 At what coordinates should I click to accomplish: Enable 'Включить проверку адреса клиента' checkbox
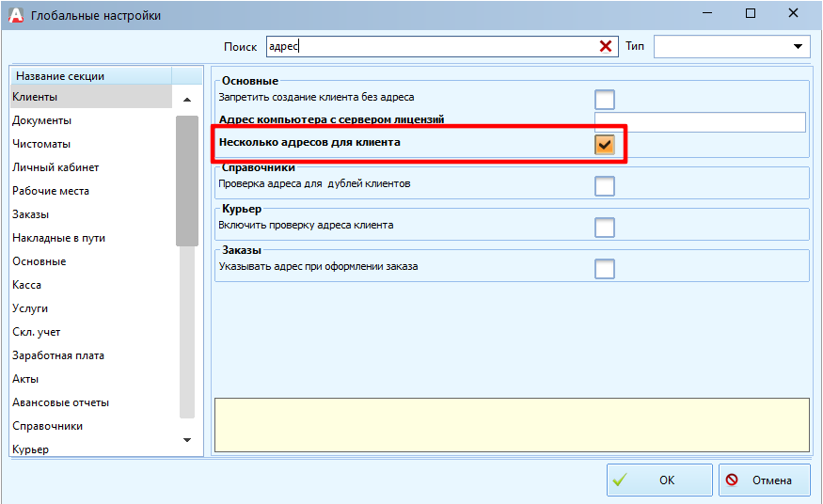pos(604,227)
